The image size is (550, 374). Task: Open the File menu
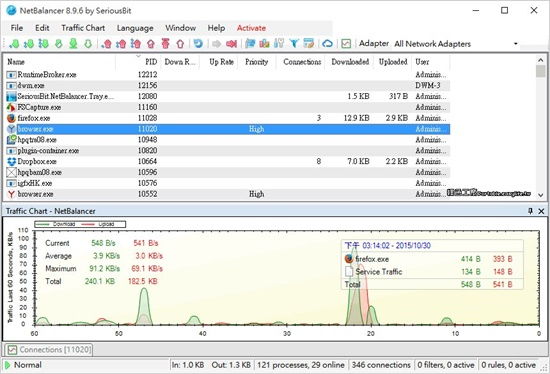coord(16,28)
